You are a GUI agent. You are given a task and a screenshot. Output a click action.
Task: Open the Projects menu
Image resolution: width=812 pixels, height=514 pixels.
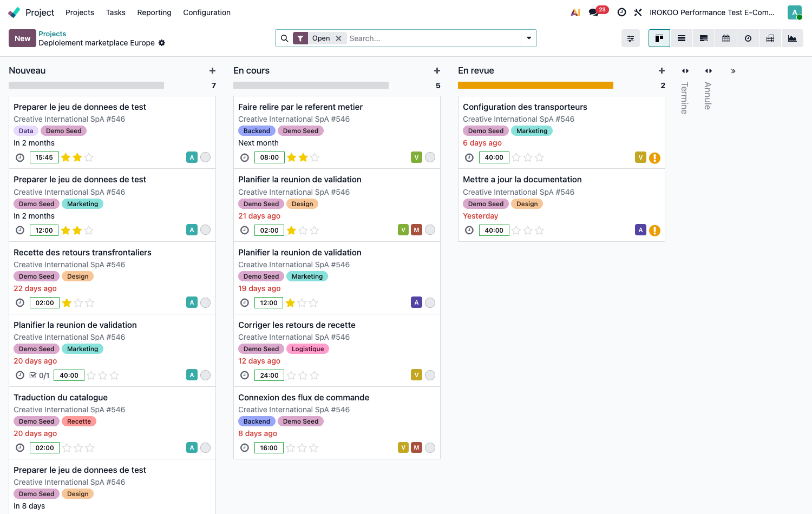[x=80, y=12]
